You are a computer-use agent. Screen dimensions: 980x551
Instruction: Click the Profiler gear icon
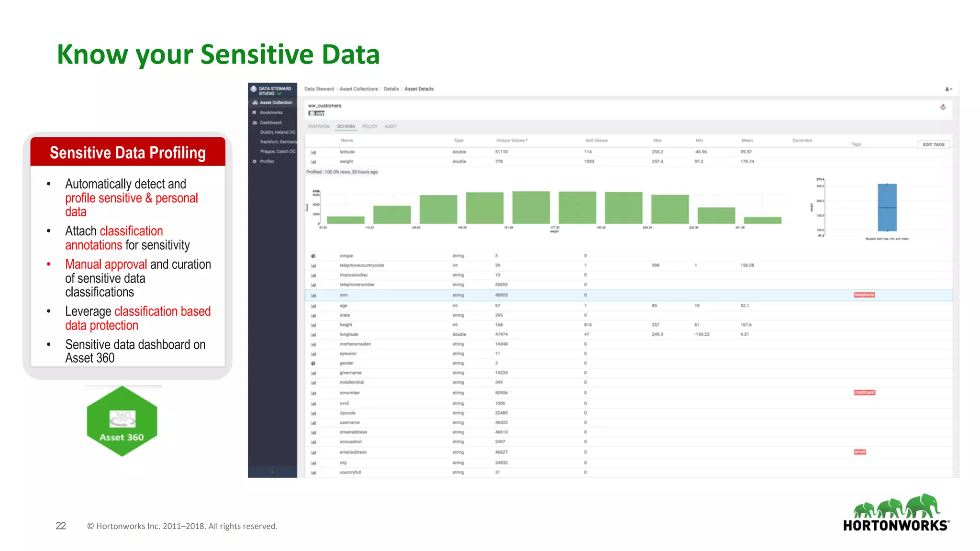(x=255, y=161)
